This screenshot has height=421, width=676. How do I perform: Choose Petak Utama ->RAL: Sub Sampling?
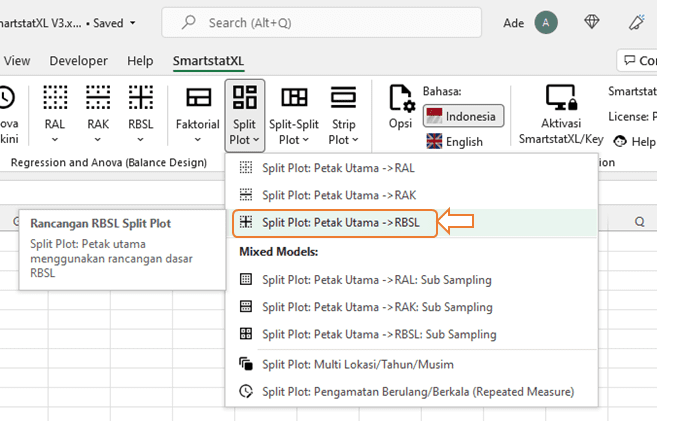[411, 280]
